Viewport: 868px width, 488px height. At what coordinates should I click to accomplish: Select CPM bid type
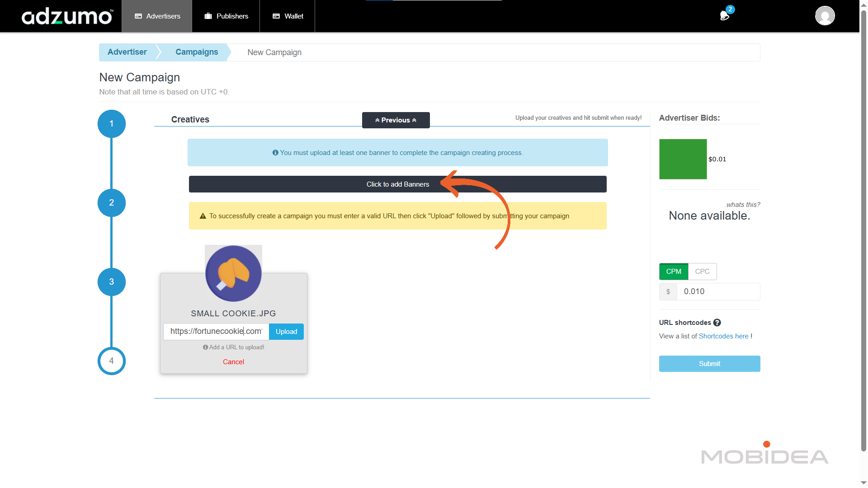point(673,272)
